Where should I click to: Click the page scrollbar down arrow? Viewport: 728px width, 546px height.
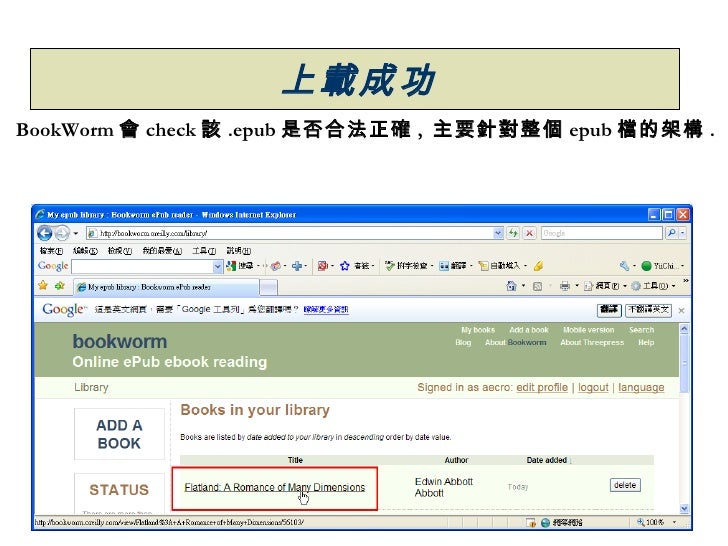(x=684, y=509)
